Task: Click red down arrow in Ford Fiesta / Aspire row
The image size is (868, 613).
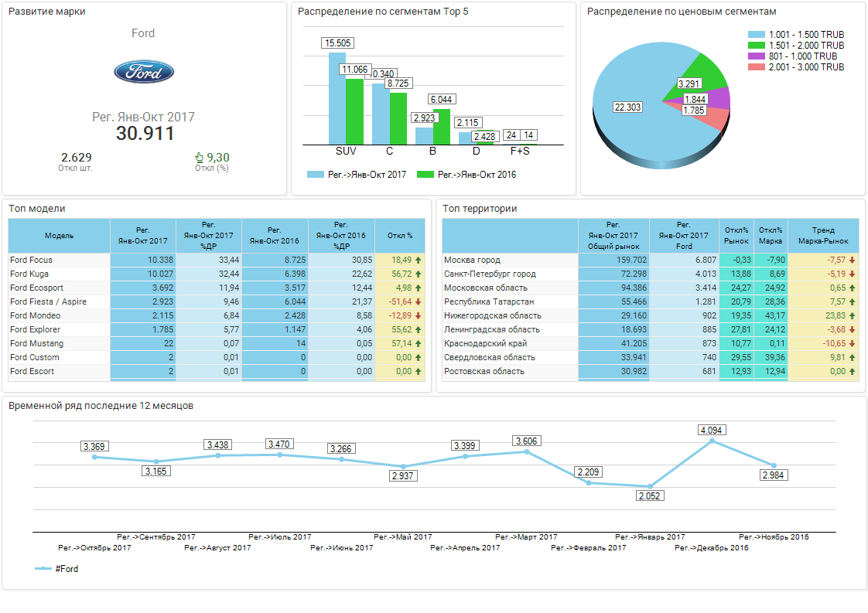Action: [x=419, y=302]
